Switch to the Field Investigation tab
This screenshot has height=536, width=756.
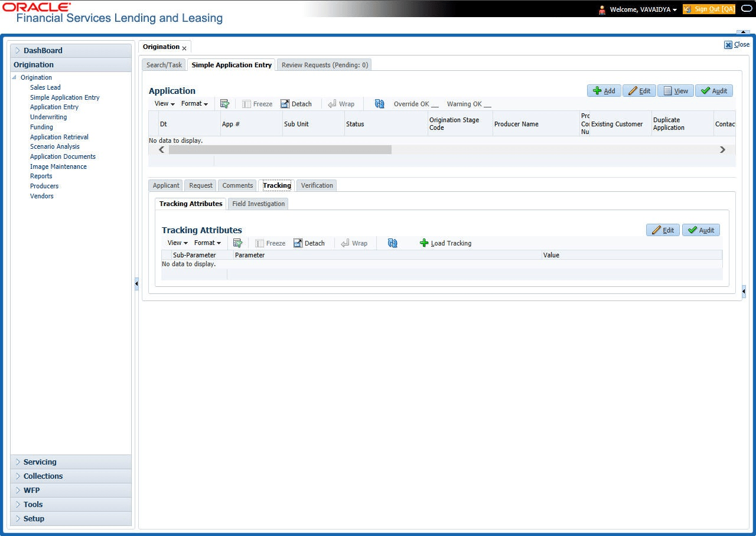tap(258, 204)
